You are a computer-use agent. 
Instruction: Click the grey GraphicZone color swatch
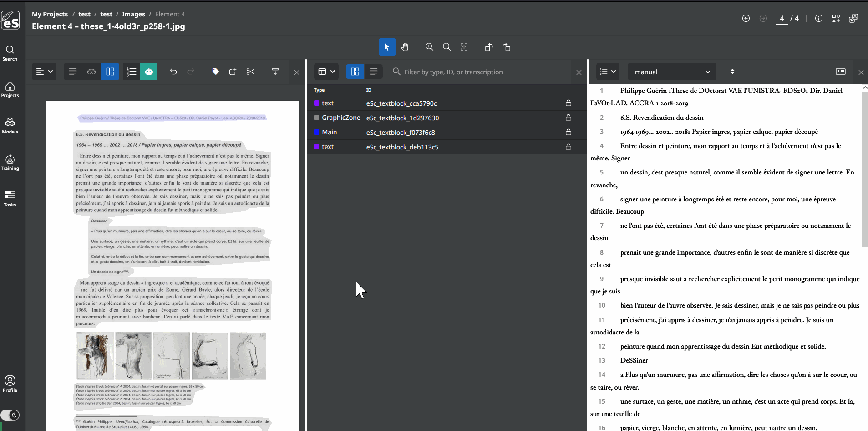point(316,118)
